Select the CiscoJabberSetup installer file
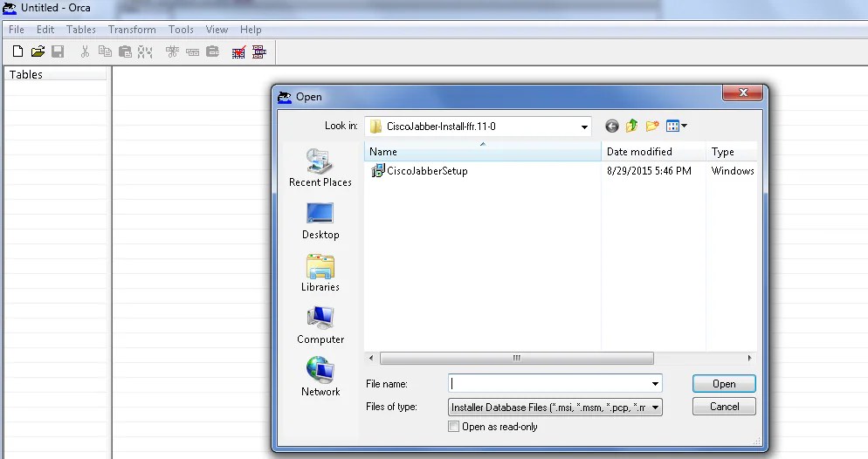 [x=420, y=171]
